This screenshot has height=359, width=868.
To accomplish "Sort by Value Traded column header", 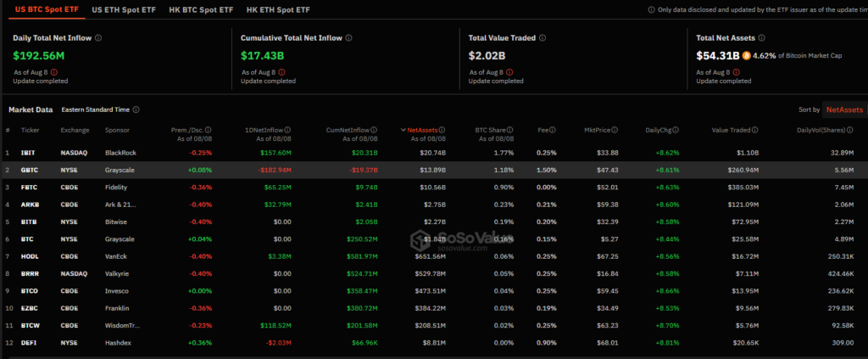I will click(x=731, y=130).
